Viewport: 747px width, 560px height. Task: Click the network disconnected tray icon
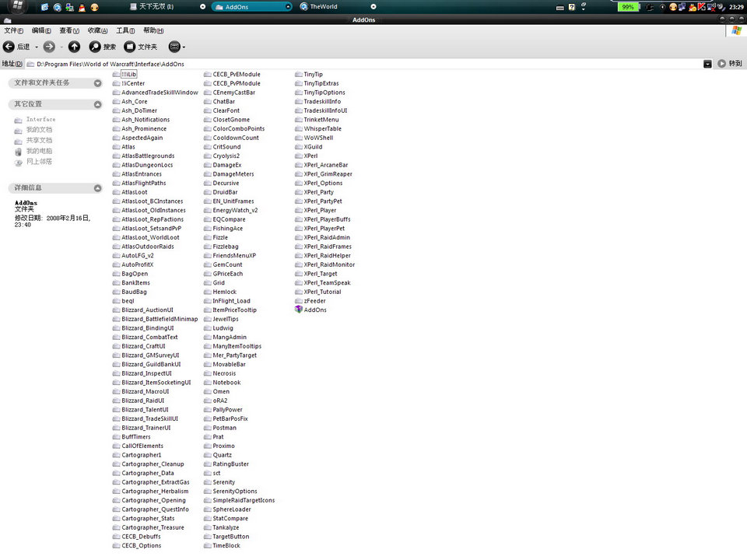[711, 7]
